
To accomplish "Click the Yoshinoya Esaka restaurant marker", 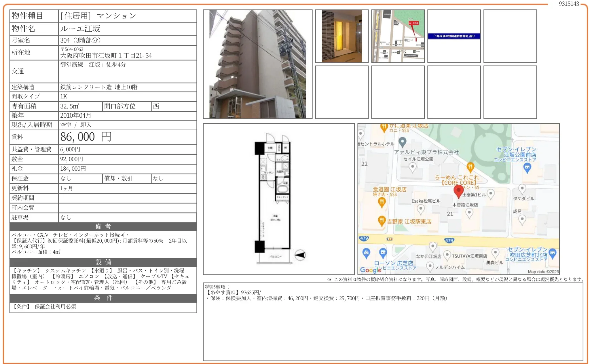I will pyautogui.click(x=382, y=221).
